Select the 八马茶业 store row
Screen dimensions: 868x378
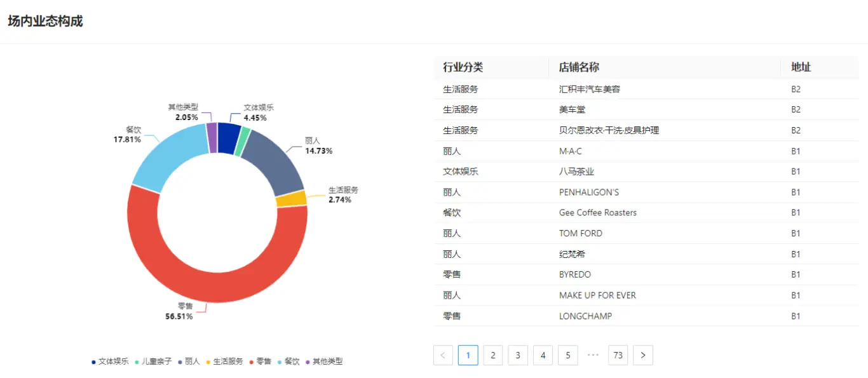(646, 172)
